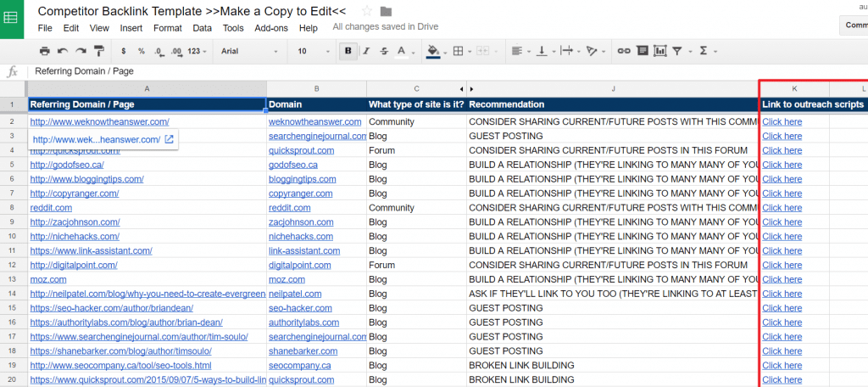Select the 'Forum' cell in digitalpoint.com row
Image resolution: width=868 pixels, height=387 pixels.
[x=416, y=265]
